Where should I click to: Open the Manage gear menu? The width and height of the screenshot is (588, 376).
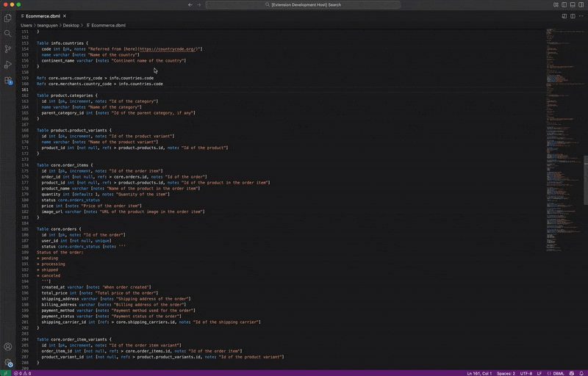tap(7, 362)
